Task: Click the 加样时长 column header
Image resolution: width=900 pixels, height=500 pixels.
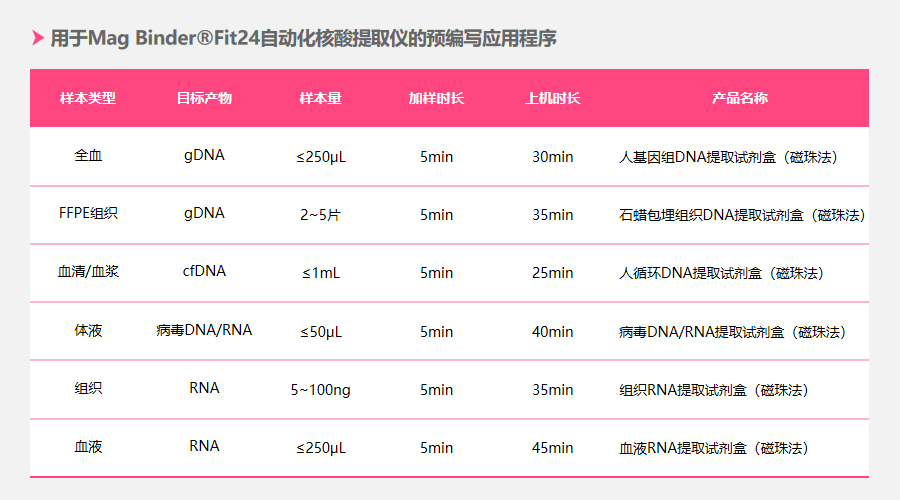Action: 436,98
